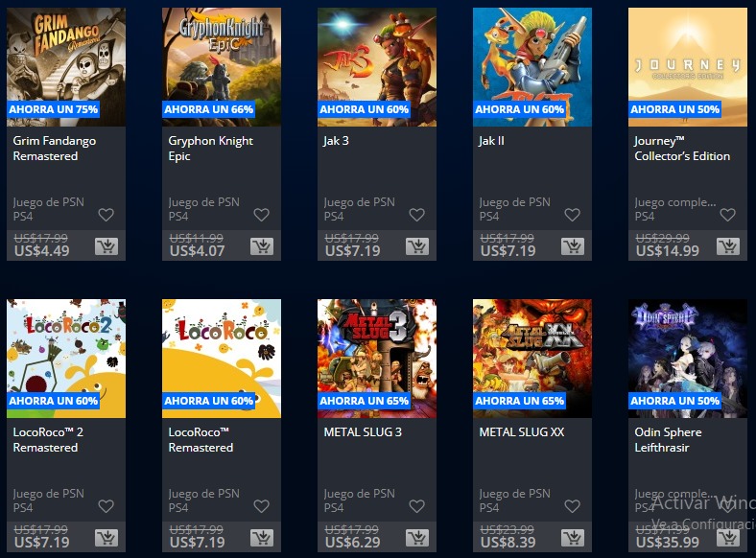Add Jak II to cart
Image resolution: width=756 pixels, height=558 pixels.
pos(573,246)
